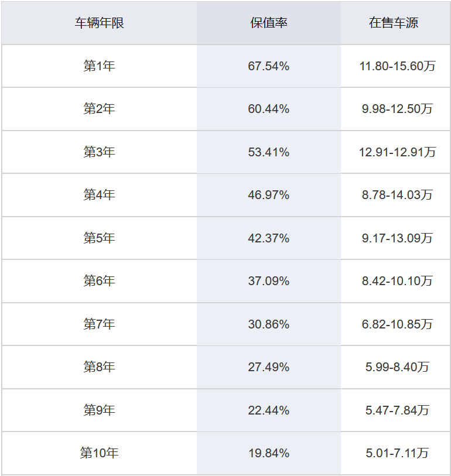451x476 pixels.
Task: Open the 9.98-12.50万 listings link
Action: point(397,109)
